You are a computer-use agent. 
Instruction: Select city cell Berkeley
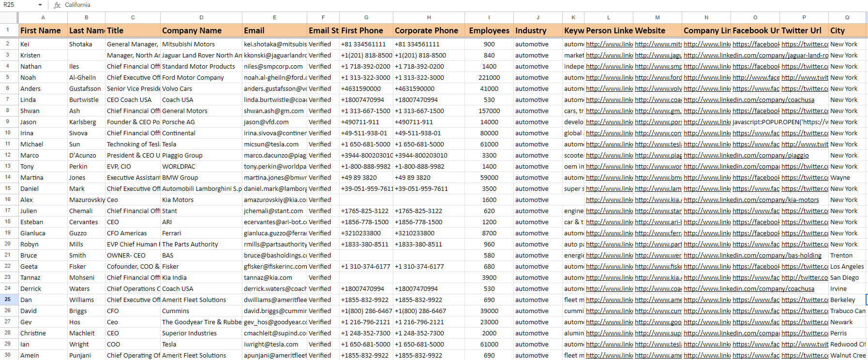point(847,300)
